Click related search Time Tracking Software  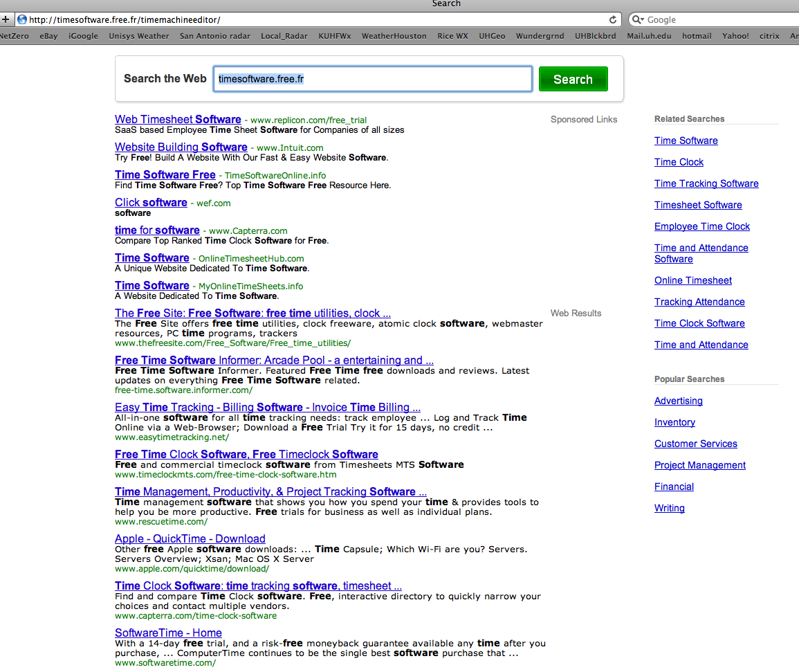706,183
